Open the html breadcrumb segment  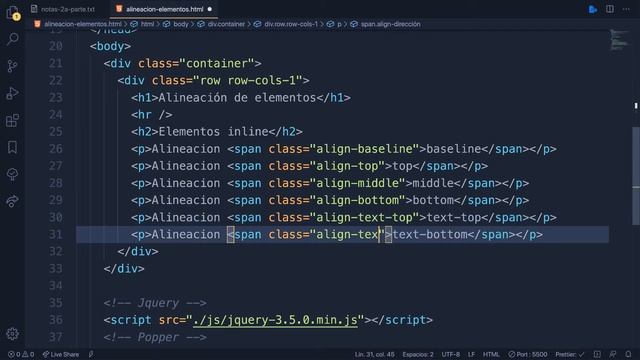pos(147,24)
